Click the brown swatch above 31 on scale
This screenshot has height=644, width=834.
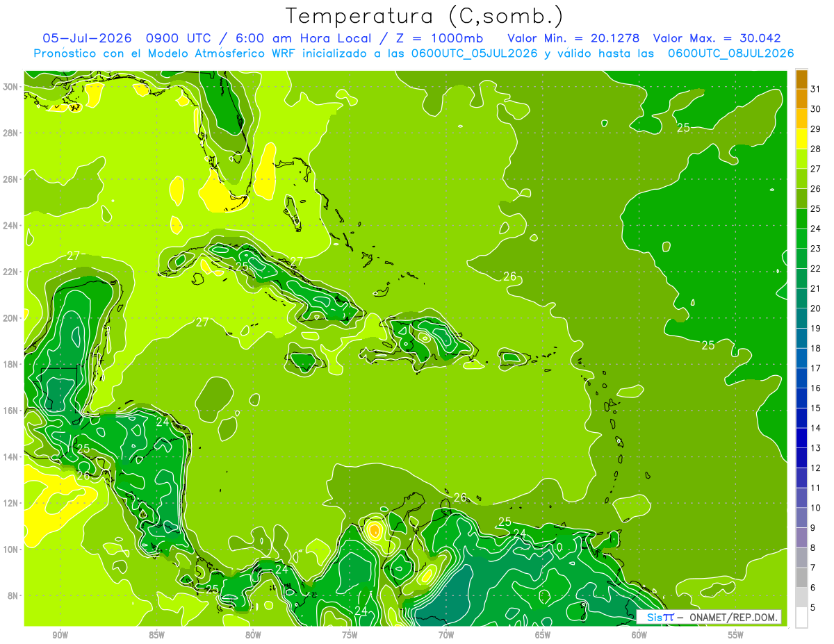tap(801, 79)
